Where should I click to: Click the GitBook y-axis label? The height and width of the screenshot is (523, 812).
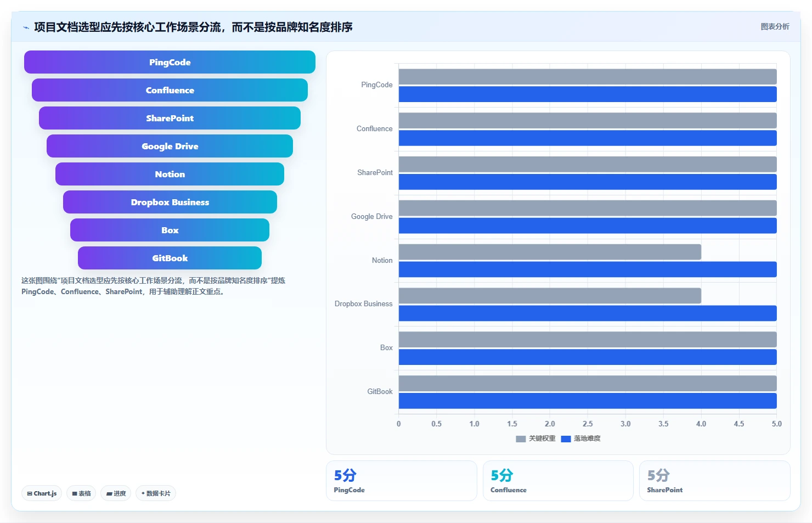click(380, 392)
